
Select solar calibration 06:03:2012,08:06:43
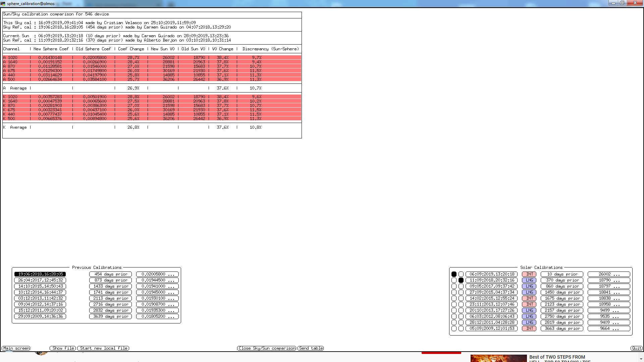(x=492, y=316)
